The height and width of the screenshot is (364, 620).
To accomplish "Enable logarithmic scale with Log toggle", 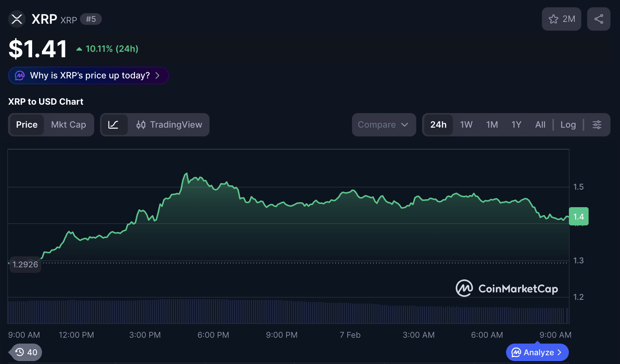I will coord(568,124).
